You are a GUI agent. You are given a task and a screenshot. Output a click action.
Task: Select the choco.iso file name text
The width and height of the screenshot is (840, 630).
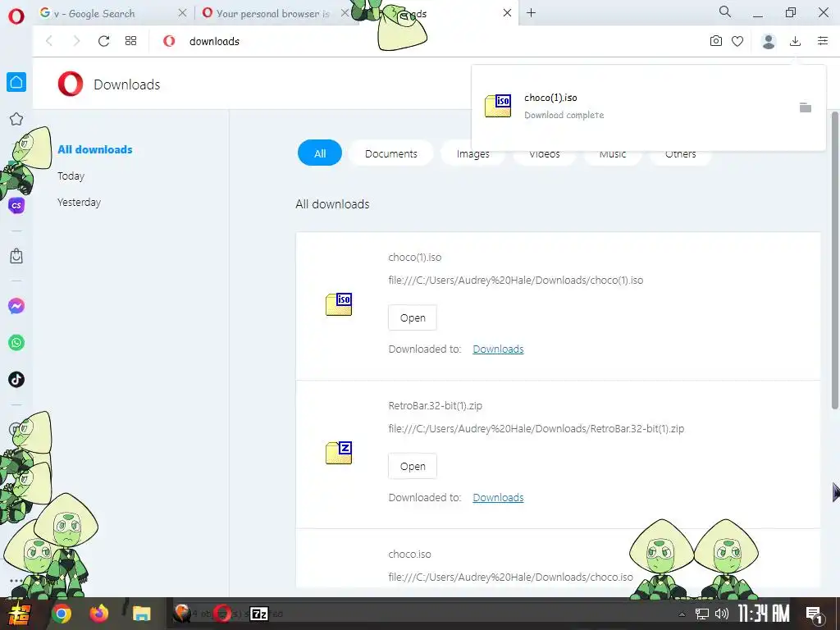(410, 554)
